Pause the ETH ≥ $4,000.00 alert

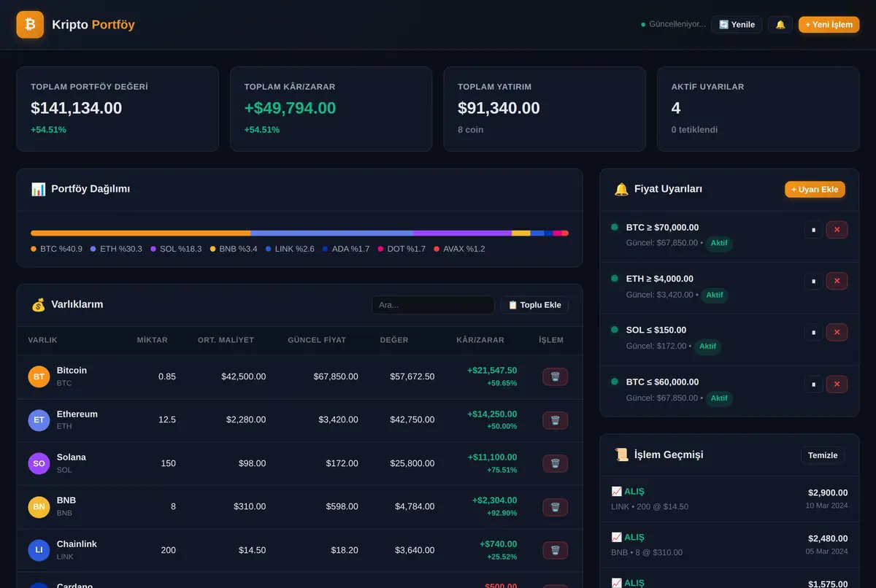coord(813,281)
